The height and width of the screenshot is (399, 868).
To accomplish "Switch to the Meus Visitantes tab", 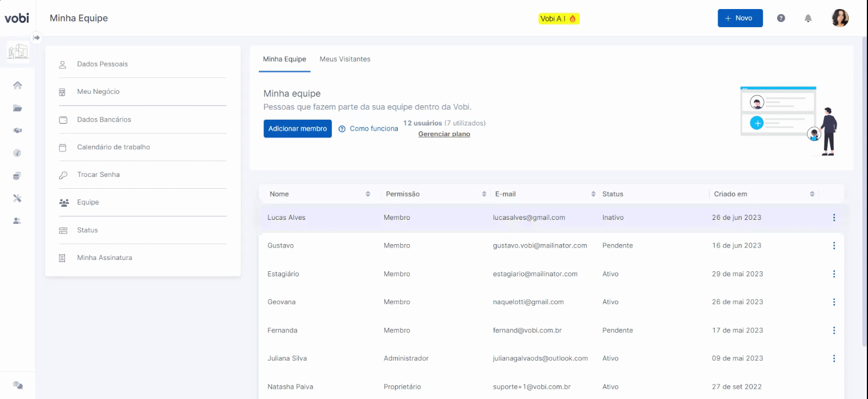I will click(x=345, y=59).
